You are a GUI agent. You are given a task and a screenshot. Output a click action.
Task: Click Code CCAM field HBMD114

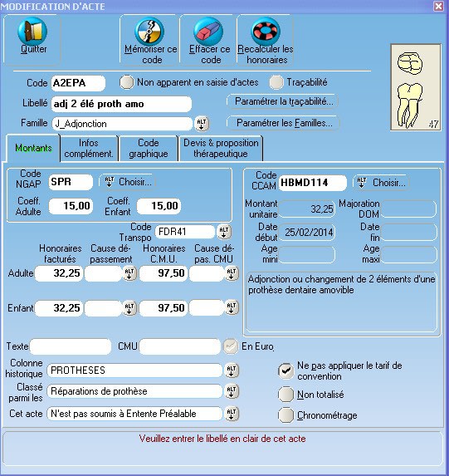[313, 183]
